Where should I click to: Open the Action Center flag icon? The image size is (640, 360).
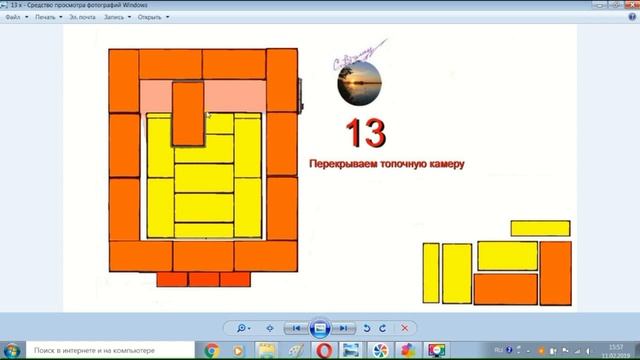pos(565,350)
